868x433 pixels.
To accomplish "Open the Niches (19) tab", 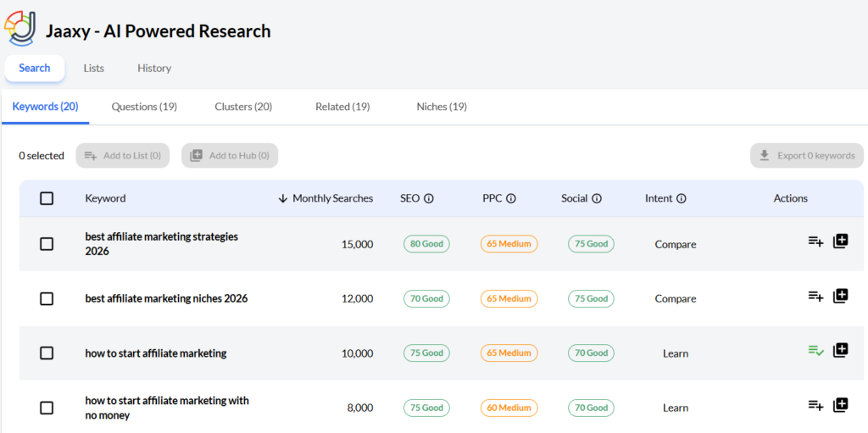I will click(x=442, y=106).
